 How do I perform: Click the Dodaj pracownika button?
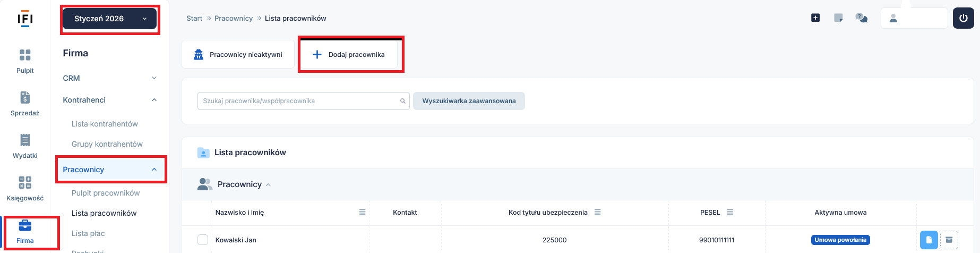coord(349,55)
